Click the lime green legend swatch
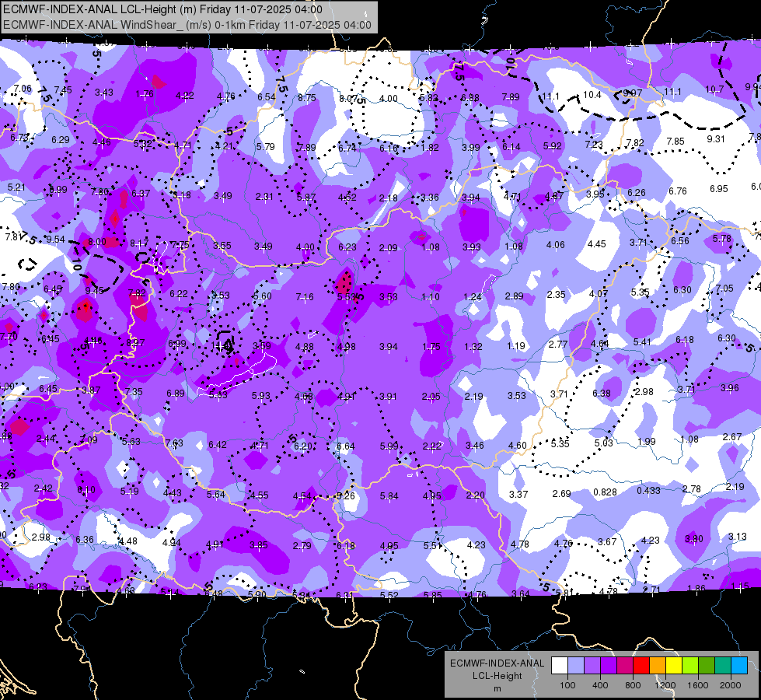This screenshot has width=761, height=700. pos(690,666)
